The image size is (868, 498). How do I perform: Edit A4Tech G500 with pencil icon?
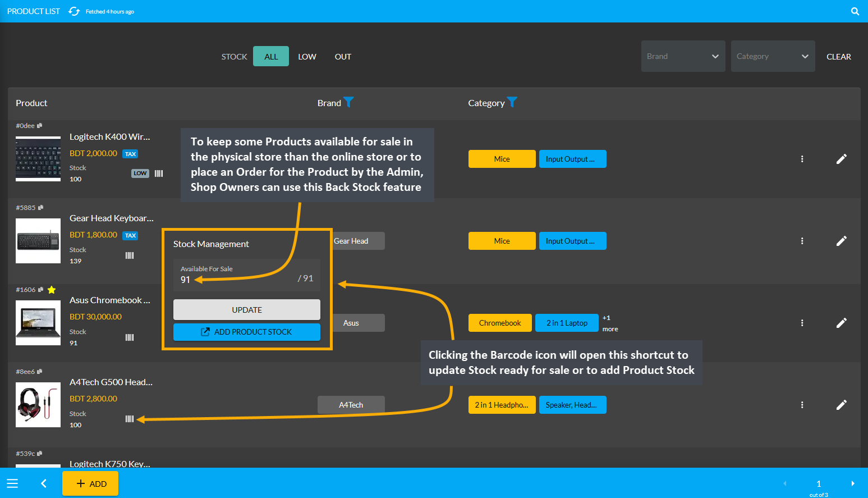click(841, 405)
